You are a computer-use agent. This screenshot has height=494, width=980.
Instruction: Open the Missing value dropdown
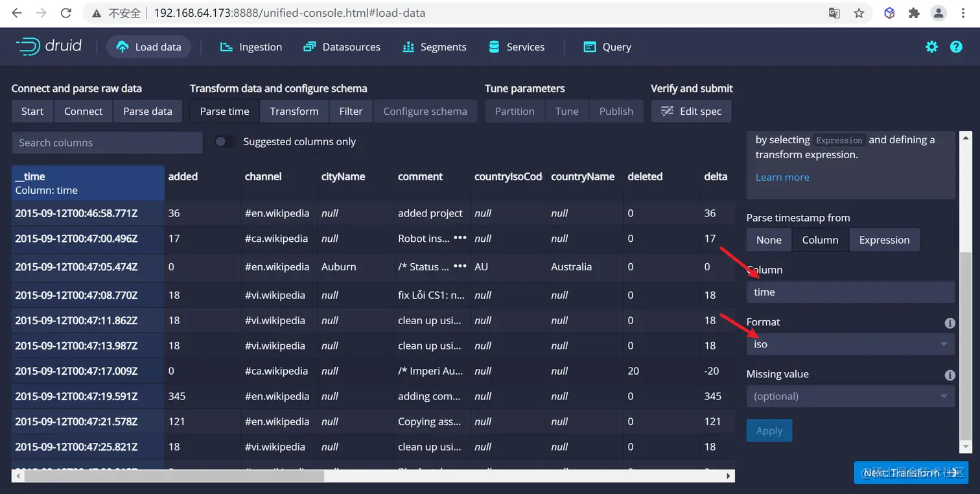click(x=850, y=396)
